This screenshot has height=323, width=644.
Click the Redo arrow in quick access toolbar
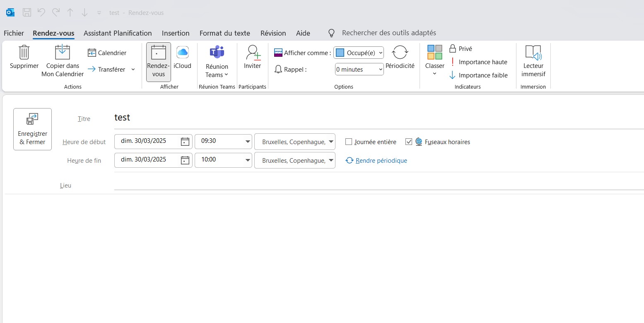56,12
